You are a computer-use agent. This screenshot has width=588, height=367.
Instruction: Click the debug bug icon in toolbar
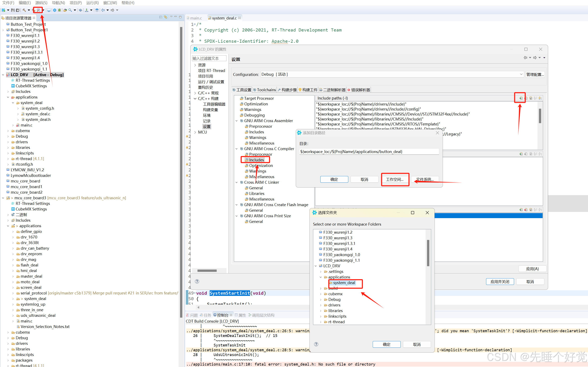coord(59,10)
